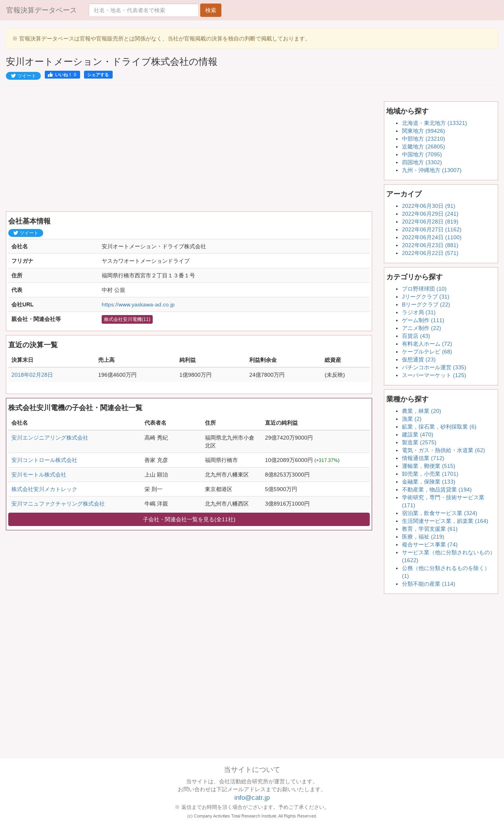Tweet via the button under the page title
This screenshot has height=823, width=504.
pos(23,76)
